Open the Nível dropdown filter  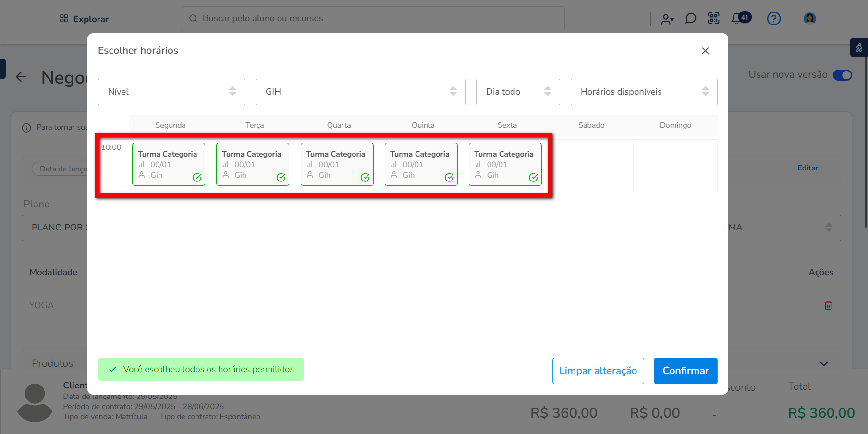point(171,92)
